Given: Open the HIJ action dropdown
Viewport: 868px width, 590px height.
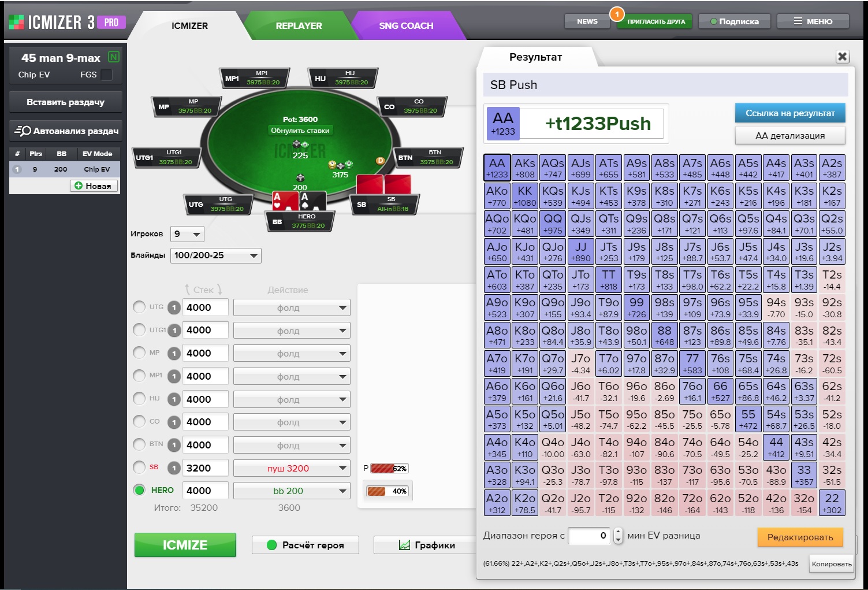Looking at the screenshot, I should (x=292, y=399).
